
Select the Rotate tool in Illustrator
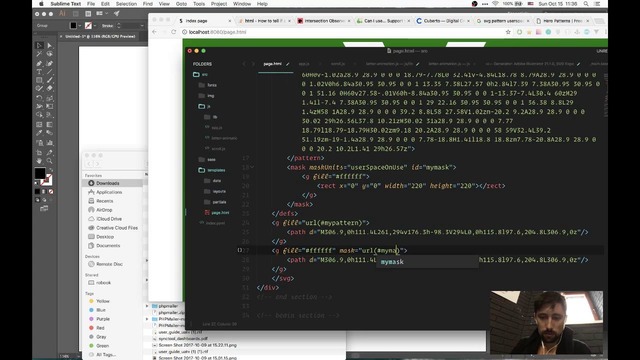pyautogui.click(x=39, y=98)
